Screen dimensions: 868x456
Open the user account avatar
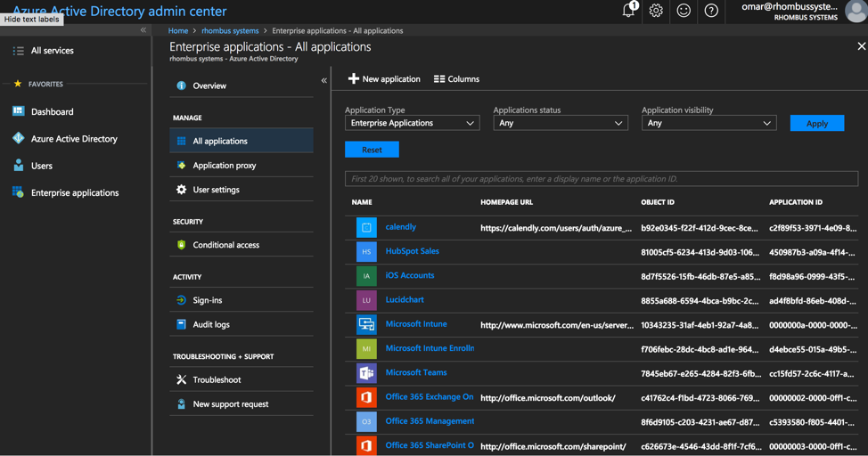pos(856,11)
